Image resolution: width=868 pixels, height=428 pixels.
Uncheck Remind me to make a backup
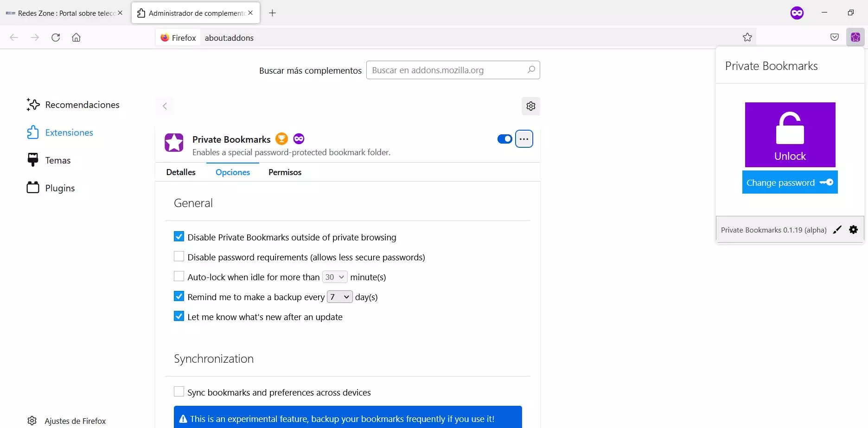(x=179, y=296)
